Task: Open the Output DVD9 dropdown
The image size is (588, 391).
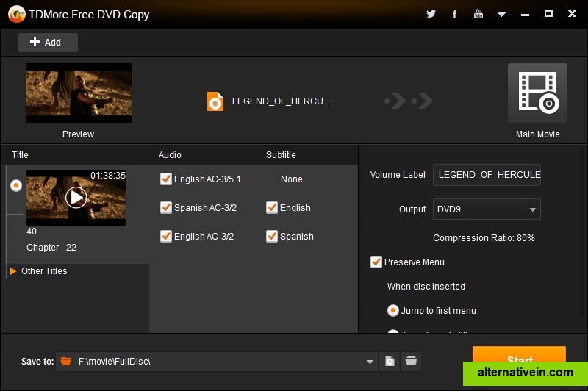Action: [x=533, y=209]
